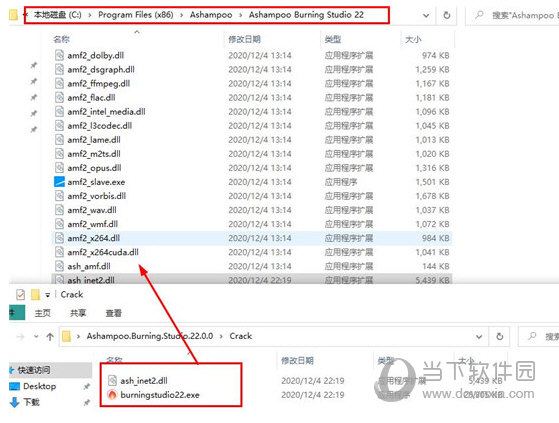Click the amf2_vorbis.dll file icon
Image resolution: width=559 pixels, height=423 pixels.
tap(59, 196)
